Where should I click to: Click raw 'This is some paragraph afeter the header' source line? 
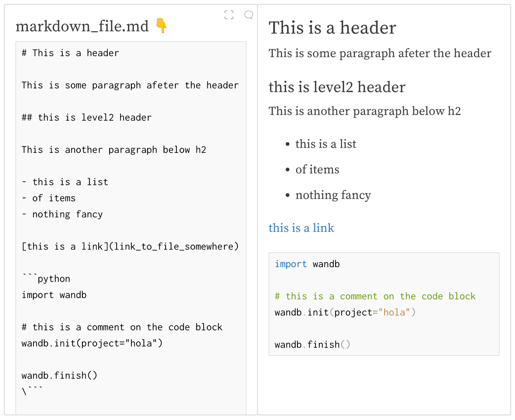130,85
